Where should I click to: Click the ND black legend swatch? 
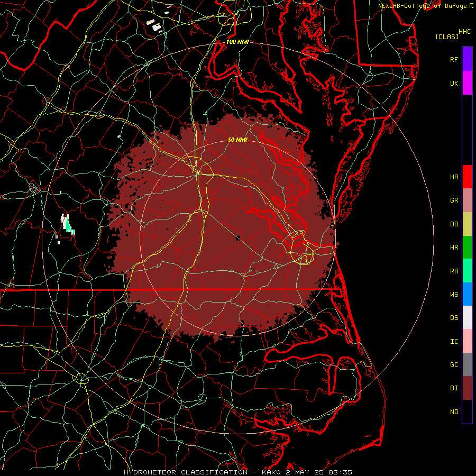point(467,411)
